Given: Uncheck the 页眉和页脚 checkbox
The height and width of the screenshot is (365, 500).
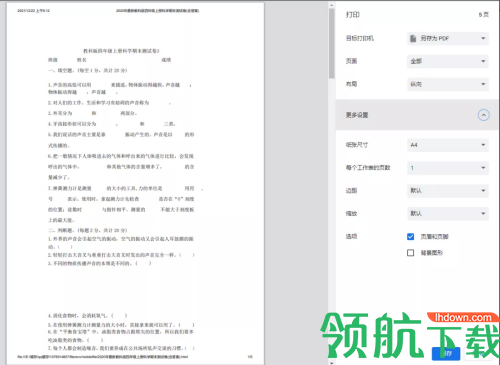Looking at the screenshot, I should point(410,237).
